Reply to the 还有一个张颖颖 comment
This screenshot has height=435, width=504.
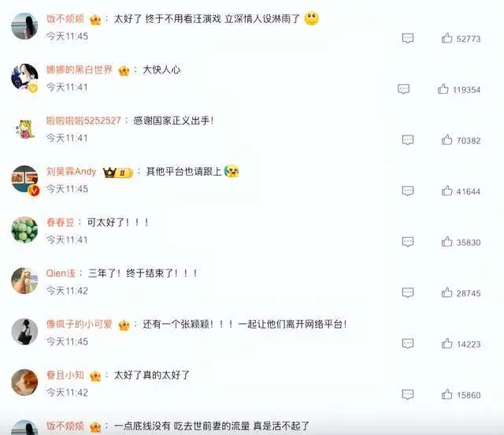408,344
